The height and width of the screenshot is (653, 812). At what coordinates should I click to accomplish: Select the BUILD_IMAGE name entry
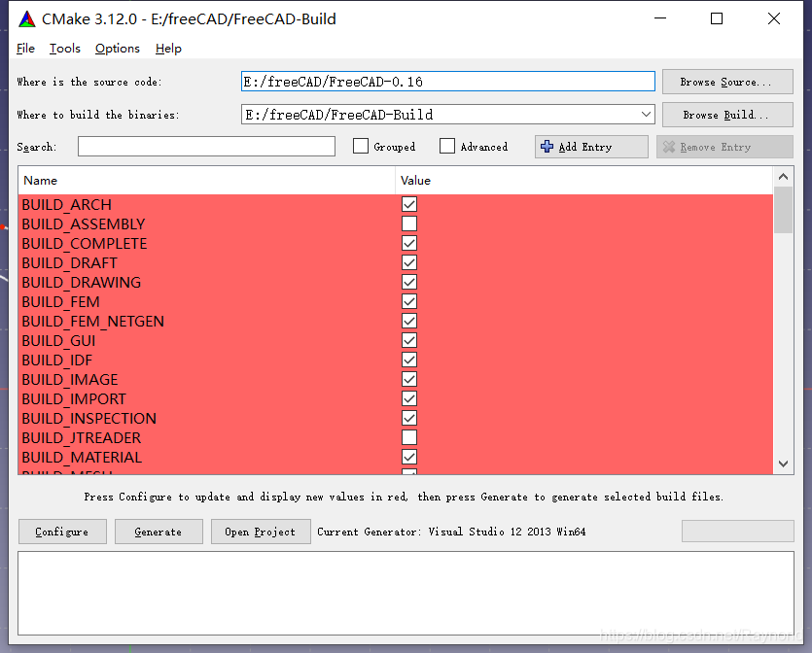[x=70, y=380]
